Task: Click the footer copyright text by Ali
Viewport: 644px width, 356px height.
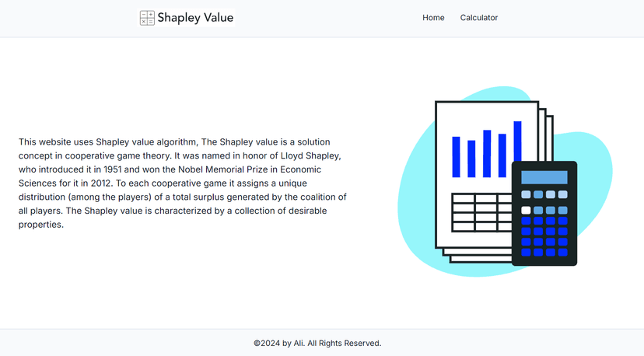Action: click(317, 344)
